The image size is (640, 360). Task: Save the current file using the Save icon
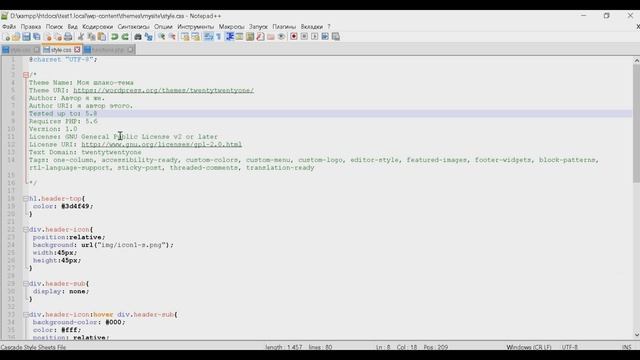26,37
